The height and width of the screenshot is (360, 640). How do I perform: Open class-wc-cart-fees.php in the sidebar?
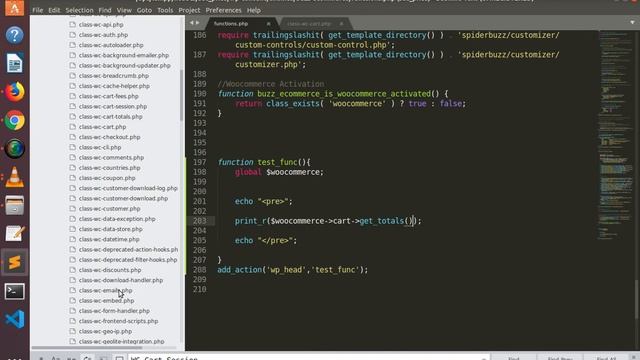pyautogui.click(x=109, y=96)
